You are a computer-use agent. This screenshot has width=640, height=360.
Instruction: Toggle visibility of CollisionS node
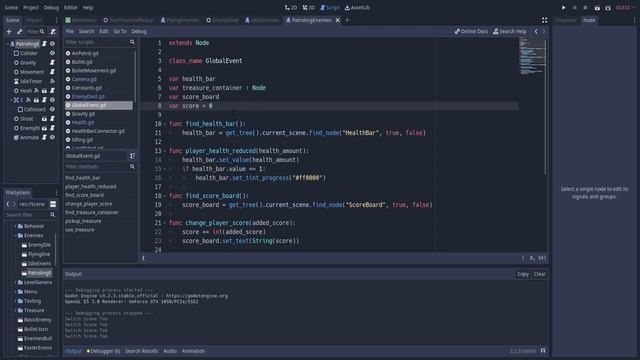tap(52, 109)
